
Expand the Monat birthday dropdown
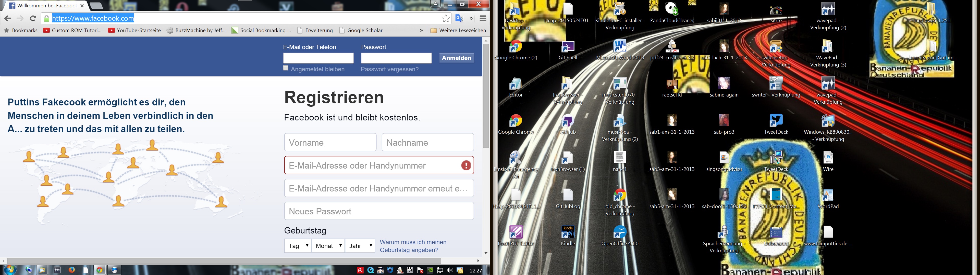[x=328, y=246]
